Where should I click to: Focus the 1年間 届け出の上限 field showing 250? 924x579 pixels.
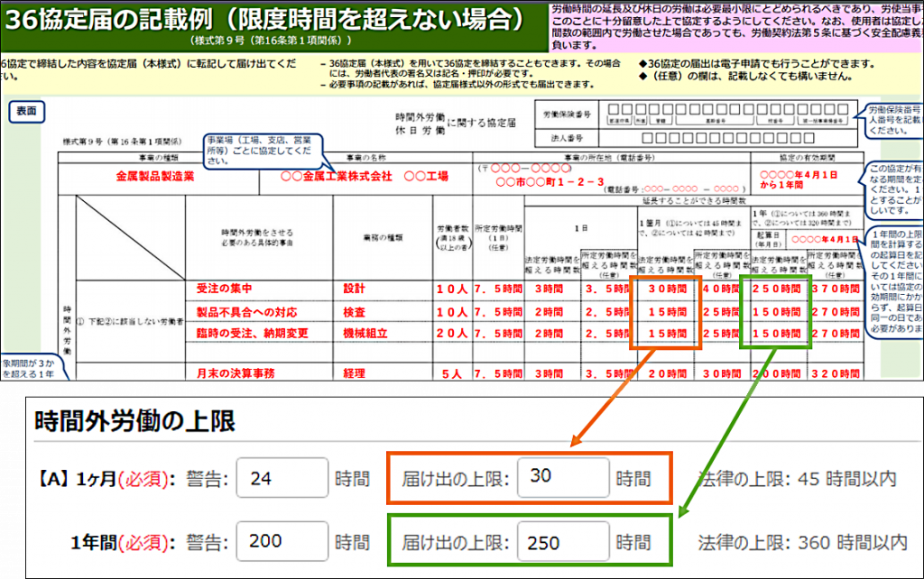[563, 543]
